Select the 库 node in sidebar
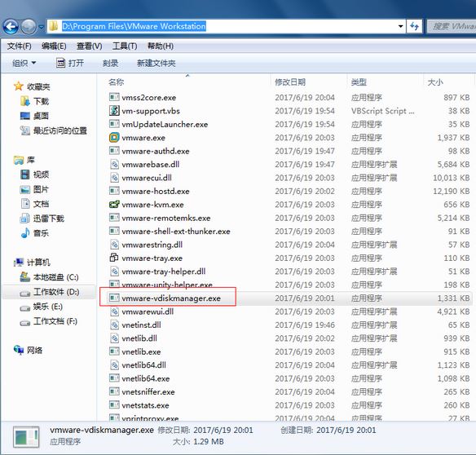This screenshot has width=476, height=455. click(x=24, y=160)
